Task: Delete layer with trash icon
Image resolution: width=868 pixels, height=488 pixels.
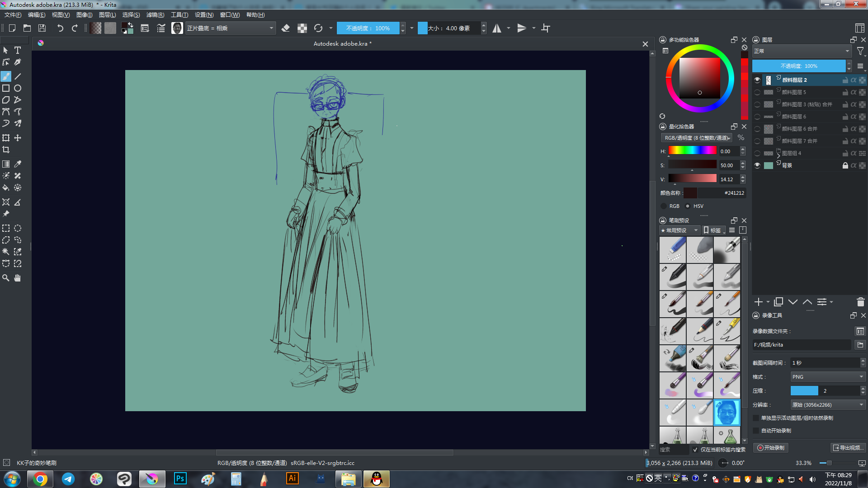Action: click(x=860, y=302)
